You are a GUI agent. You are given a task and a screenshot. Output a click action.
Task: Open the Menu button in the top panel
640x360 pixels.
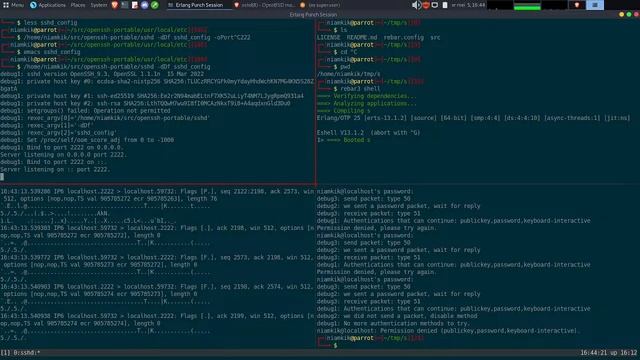[x=13, y=5]
